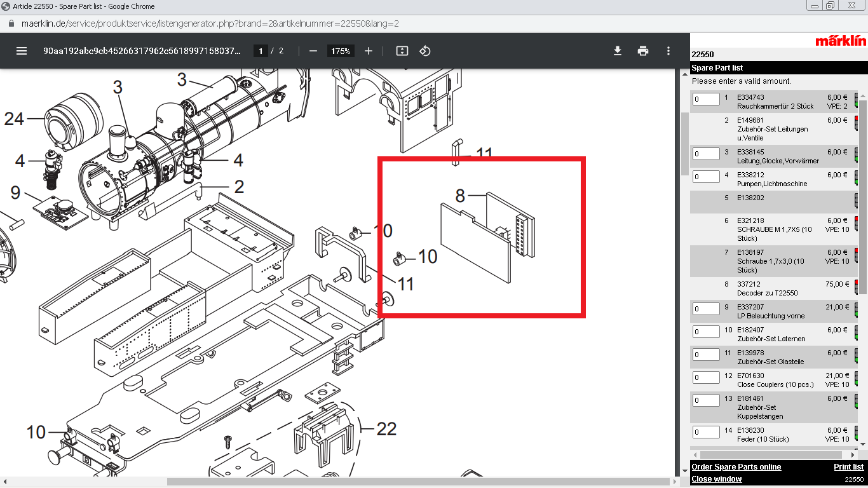Click the site security lock icon
The height and width of the screenshot is (488, 868).
click(x=11, y=24)
